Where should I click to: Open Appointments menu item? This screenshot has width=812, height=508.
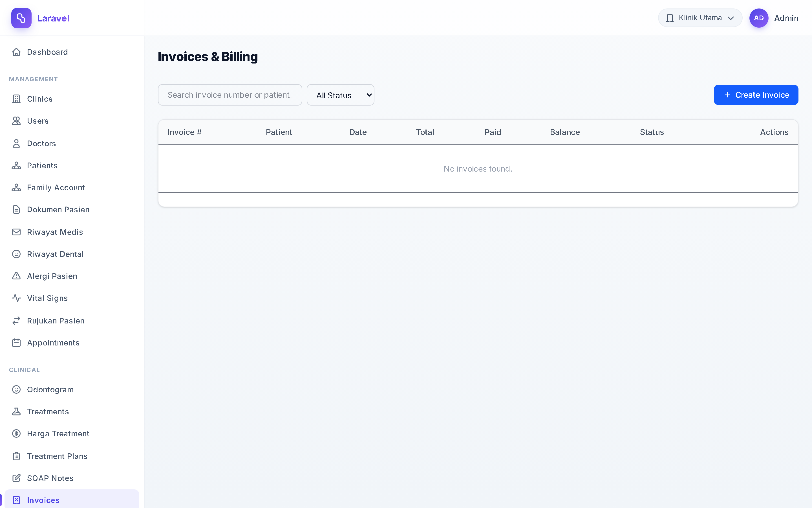click(72, 343)
